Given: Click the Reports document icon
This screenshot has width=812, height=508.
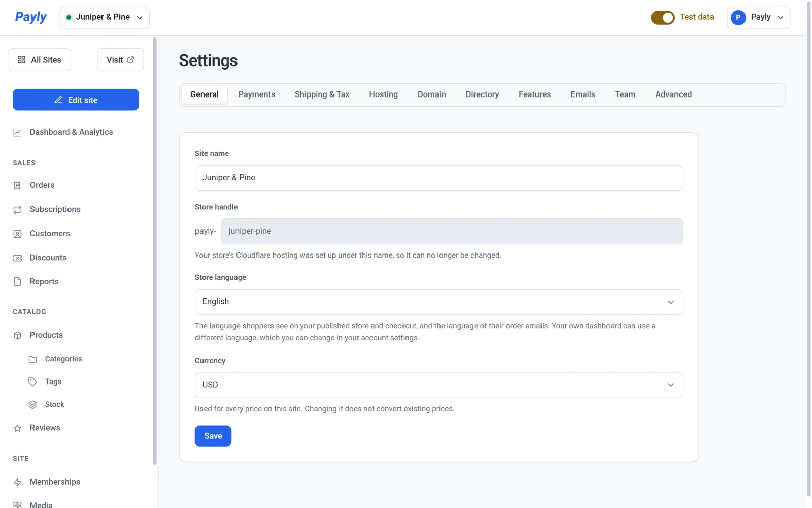Looking at the screenshot, I should click(x=17, y=282).
